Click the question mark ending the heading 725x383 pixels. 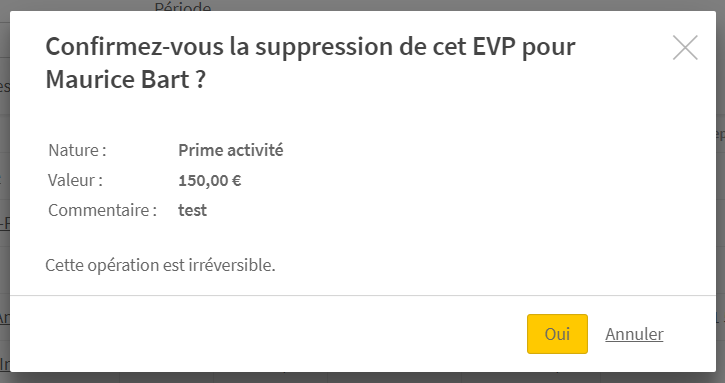click(x=200, y=80)
